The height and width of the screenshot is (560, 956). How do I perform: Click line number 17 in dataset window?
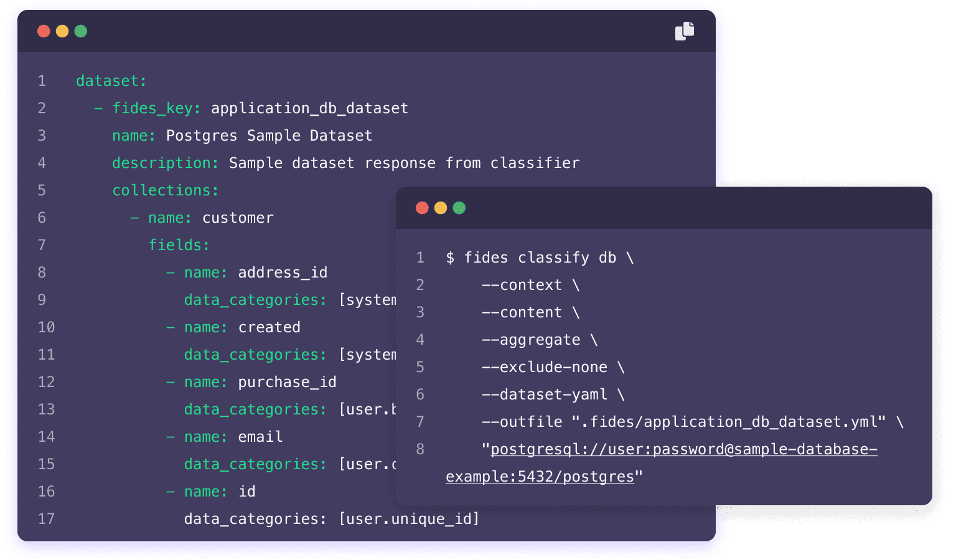point(46,519)
